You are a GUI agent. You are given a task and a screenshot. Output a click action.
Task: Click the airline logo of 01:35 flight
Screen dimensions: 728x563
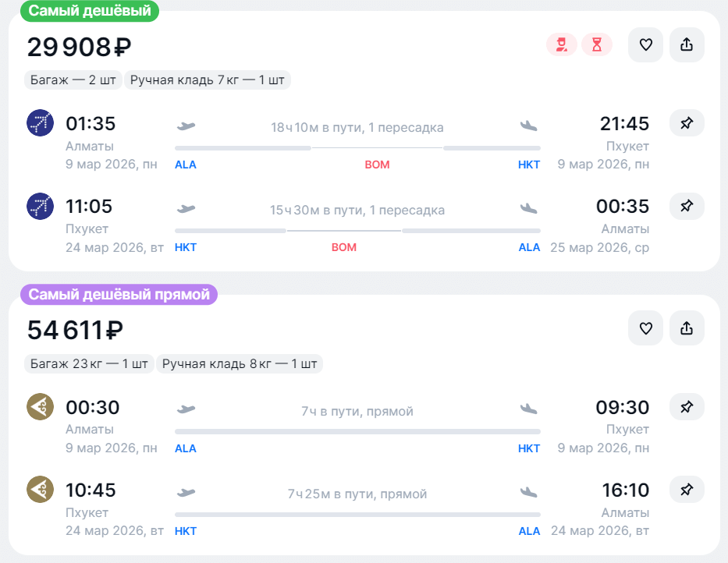click(x=40, y=123)
